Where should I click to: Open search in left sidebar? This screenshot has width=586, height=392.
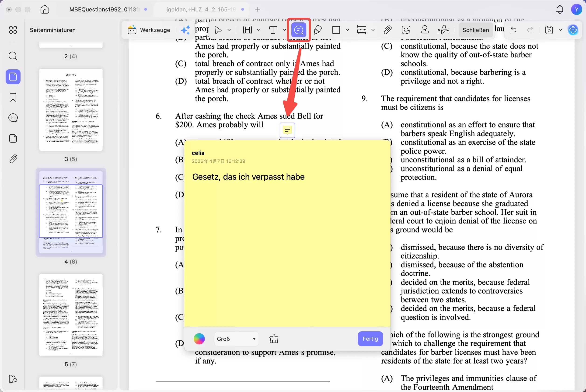pyautogui.click(x=13, y=56)
